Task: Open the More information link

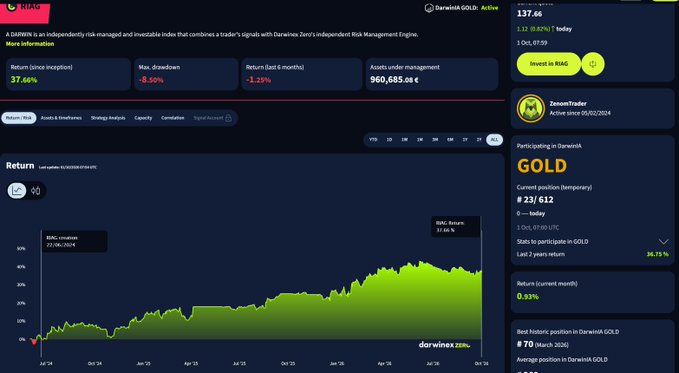Action: click(x=30, y=44)
